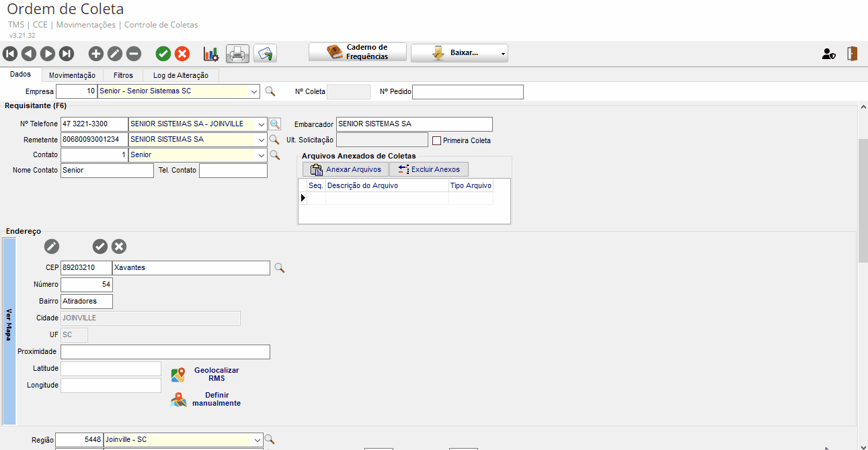Click the Embarcador field

point(414,124)
